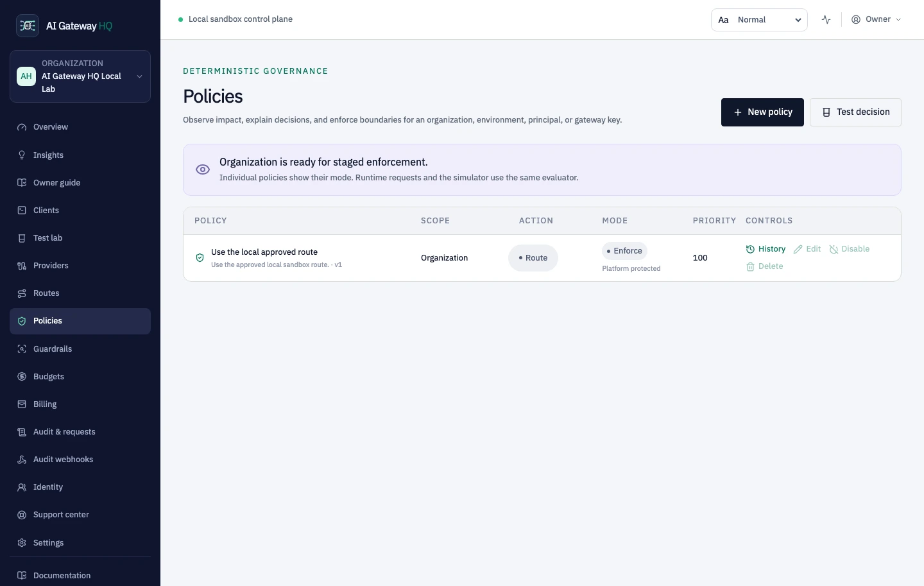924x586 pixels.
Task: Click the activity pulse icon in header
Action: (x=826, y=20)
